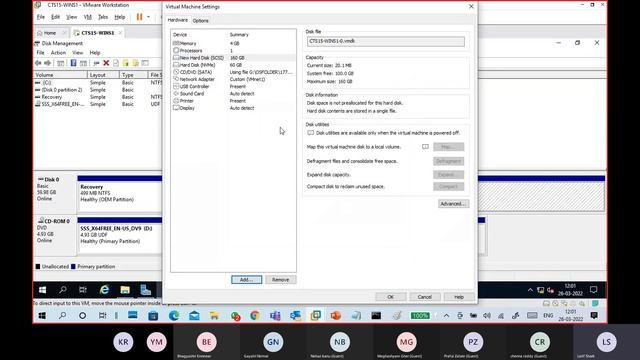The height and width of the screenshot is (360, 640).
Task: Open Outlook on the host taskbar
Action: point(296,316)
